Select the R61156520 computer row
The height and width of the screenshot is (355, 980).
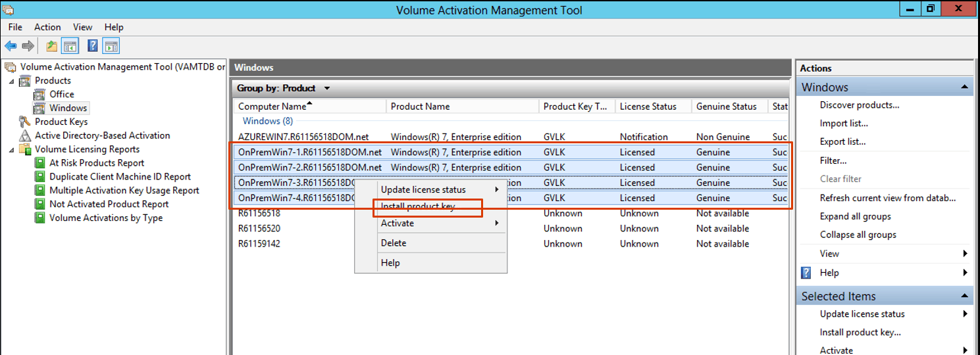(x=511, y=228)
